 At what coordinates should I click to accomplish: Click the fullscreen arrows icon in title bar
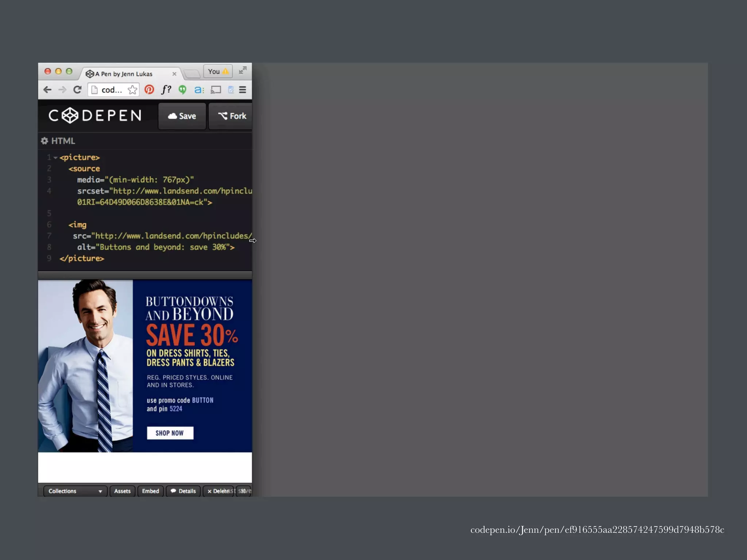tap(243, 70)
